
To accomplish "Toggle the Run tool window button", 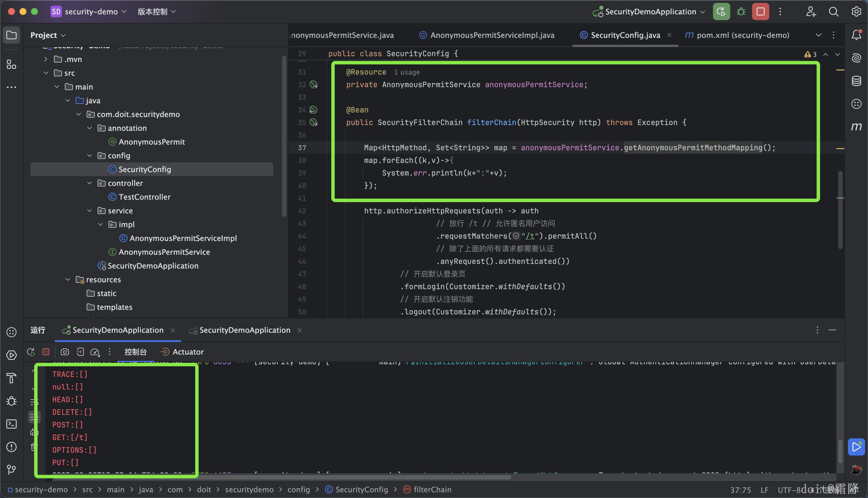I will pos(11,355).
